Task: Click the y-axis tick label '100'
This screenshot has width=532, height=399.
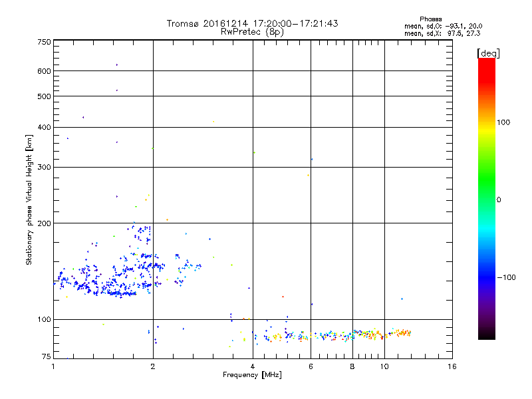Action: click(x=44, y=320)
